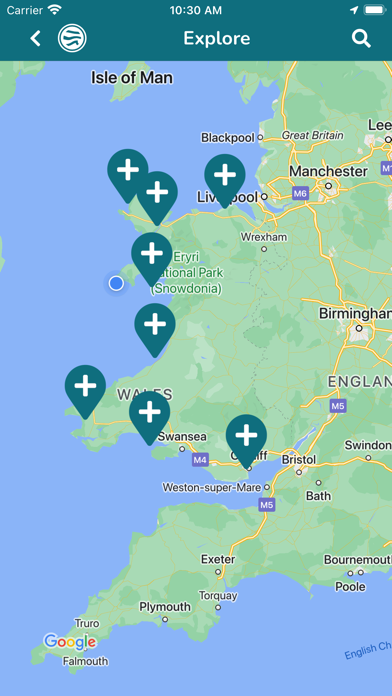Tap the round wave logo icon
Screen dimensions: 392x696
(x=72, y=38)
